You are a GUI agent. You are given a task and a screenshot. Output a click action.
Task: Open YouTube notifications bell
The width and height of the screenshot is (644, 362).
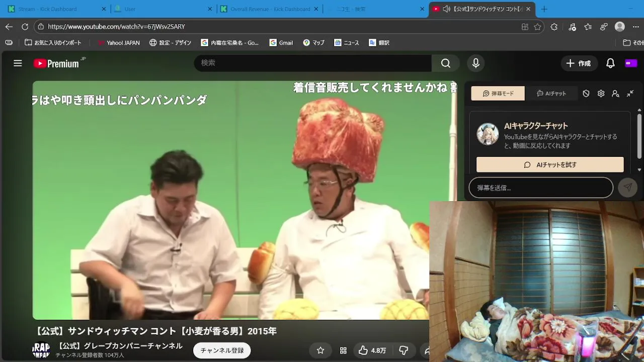tap(610, 63)
